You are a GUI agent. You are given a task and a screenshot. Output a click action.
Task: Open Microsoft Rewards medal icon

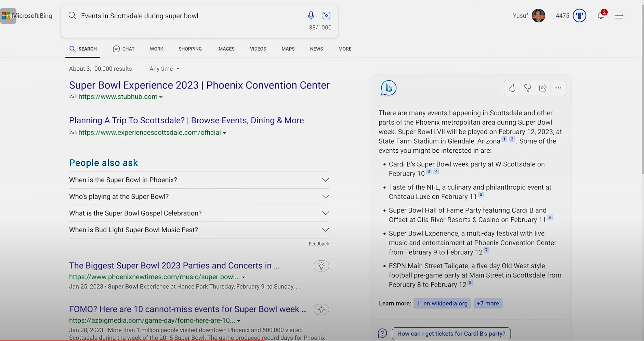pos(579,15)
